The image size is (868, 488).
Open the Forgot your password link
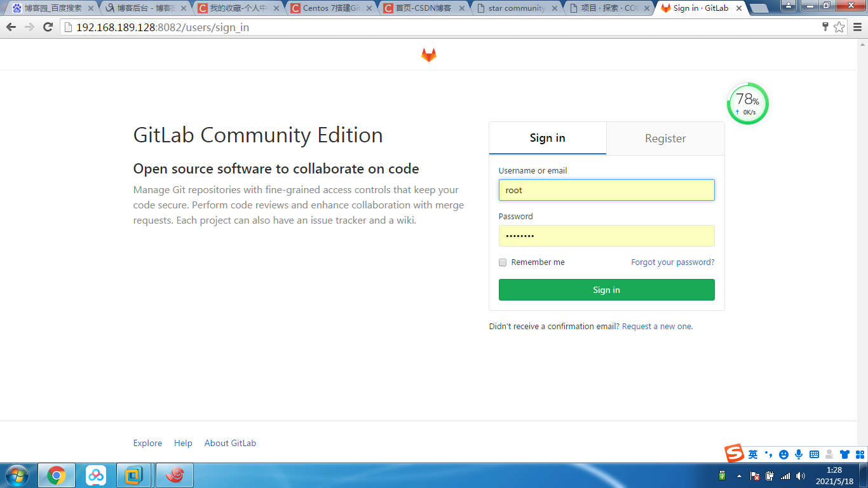(673, 262)
